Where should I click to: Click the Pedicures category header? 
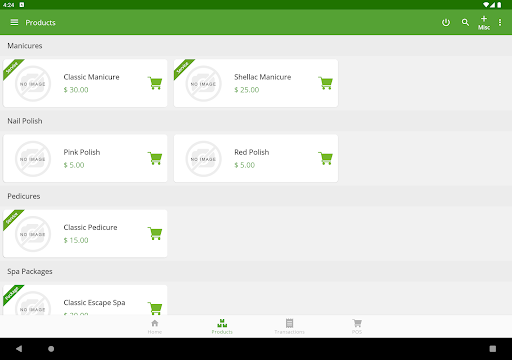click(x=24, y=196)
